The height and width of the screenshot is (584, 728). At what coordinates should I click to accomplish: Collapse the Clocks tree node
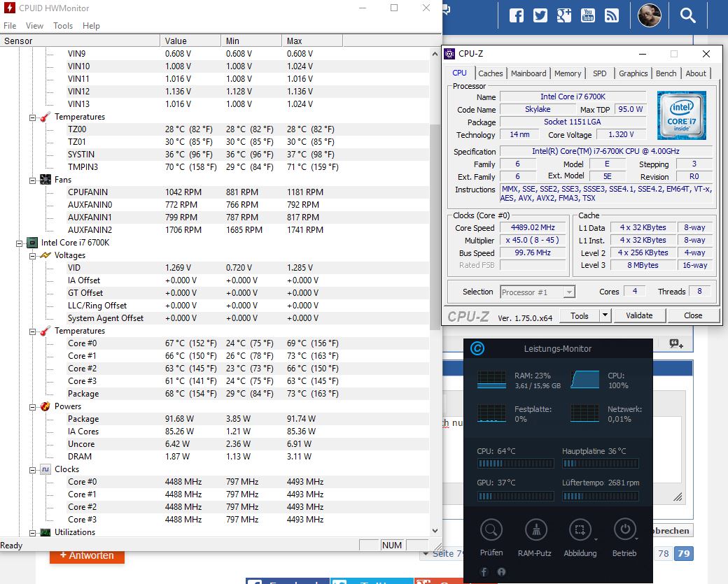(32, 471)
